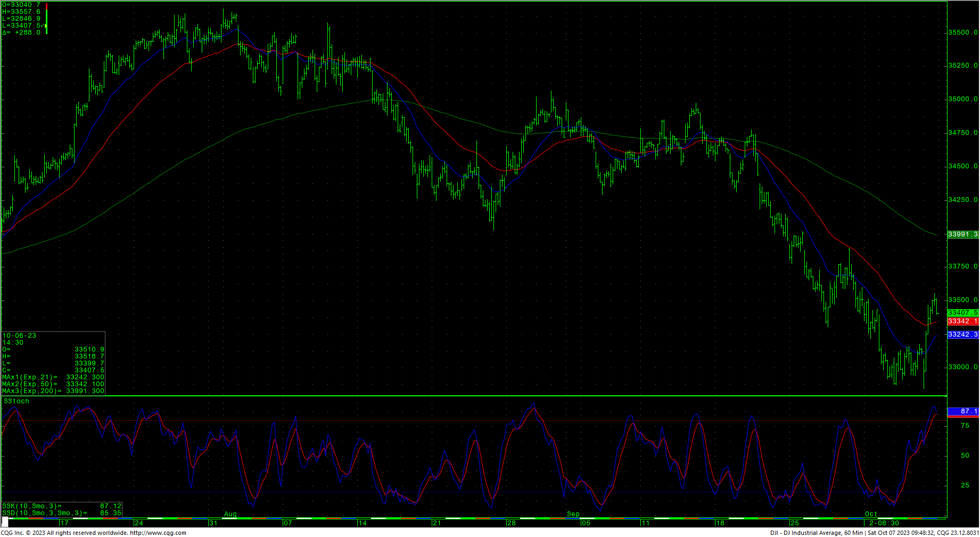
Task: Select the Aug month marker on time axis
Action: (230, 514)
